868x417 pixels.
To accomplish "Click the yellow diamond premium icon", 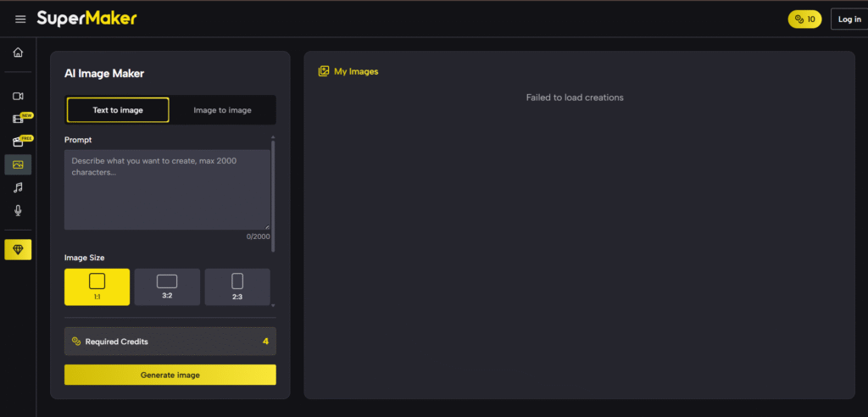I will pyautogui.click(x=19, y=250).
